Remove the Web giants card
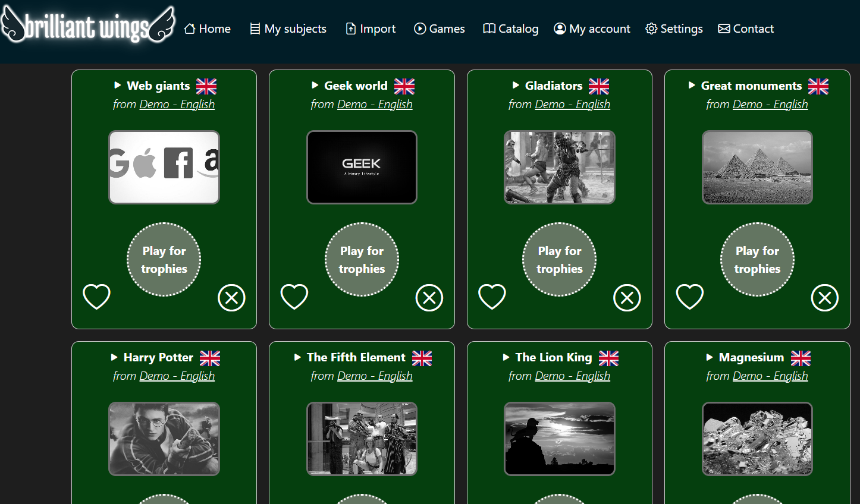 pos(231,298)
